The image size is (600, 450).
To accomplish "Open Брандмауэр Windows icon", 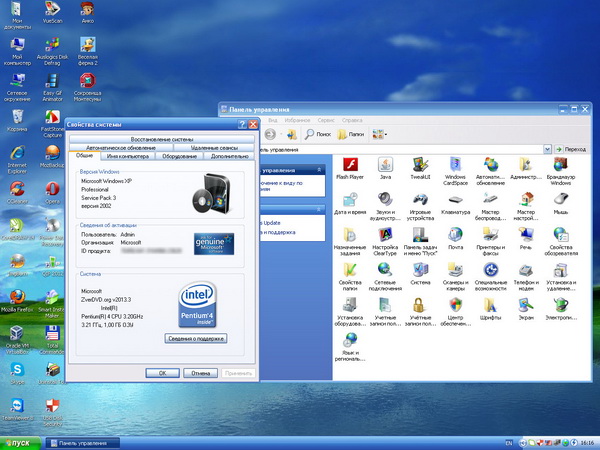I will pyautogui.click(x=561, y=165).
